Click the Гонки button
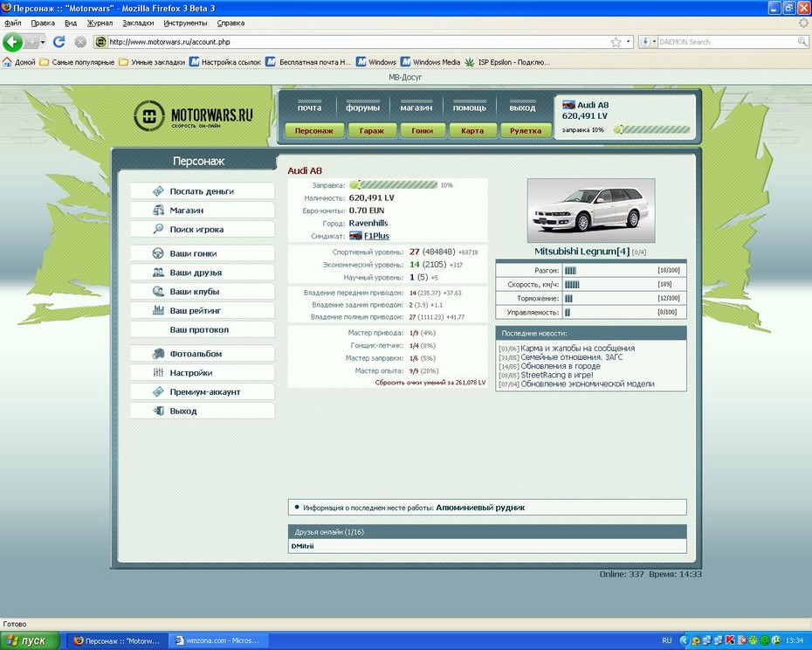Image resolution: width=812 pixels, height=650 pixels. [x=422, y=131]
